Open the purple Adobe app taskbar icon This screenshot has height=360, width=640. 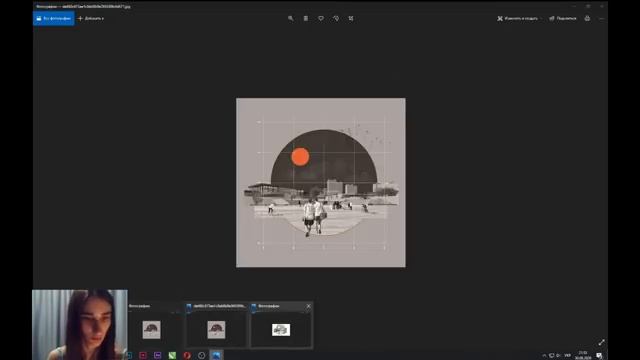pos(158,356)
